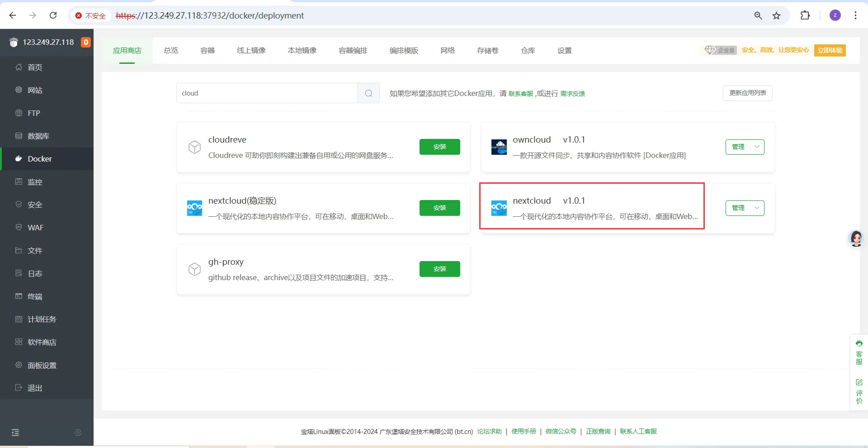Click 退出 to log out
868x448 pixels.
(x=47, y=388)
